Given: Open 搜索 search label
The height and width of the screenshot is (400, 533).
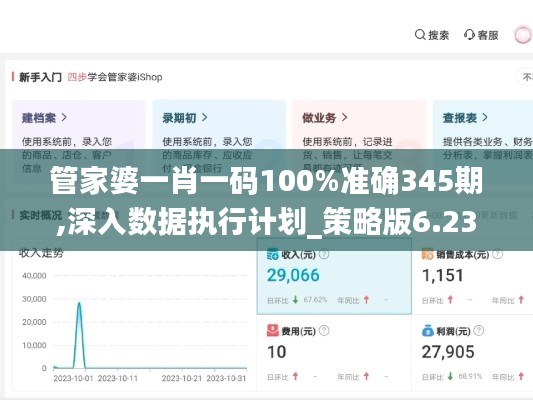Looking at the screenshot, I should [439, 35].
